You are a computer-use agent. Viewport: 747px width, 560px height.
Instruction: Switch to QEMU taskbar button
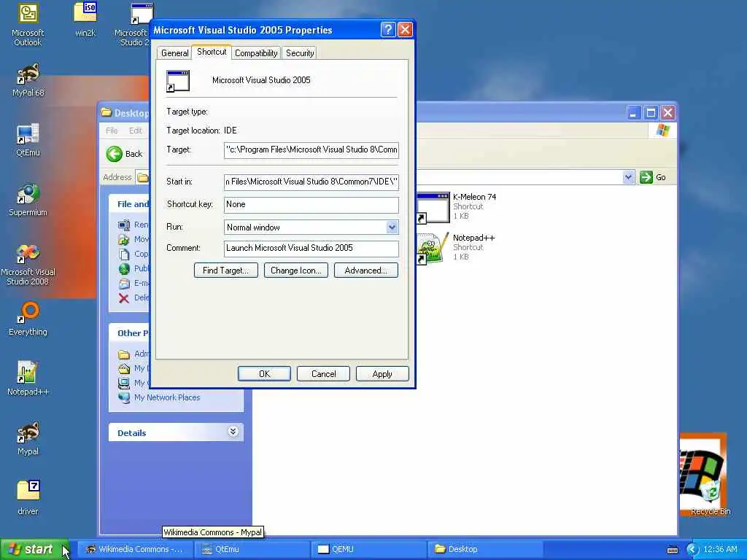tap(368, 549)
